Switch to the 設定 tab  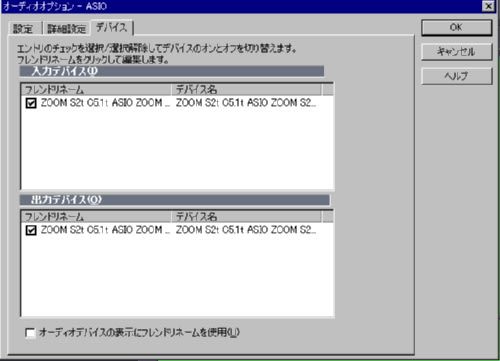pyautogui.click(x=23, y=29)
